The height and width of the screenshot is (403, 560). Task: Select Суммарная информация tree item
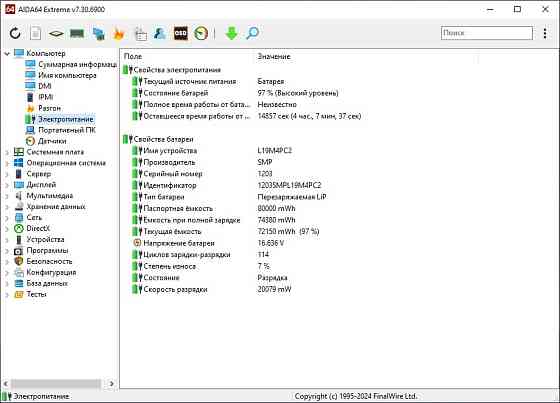pos(78,64)
